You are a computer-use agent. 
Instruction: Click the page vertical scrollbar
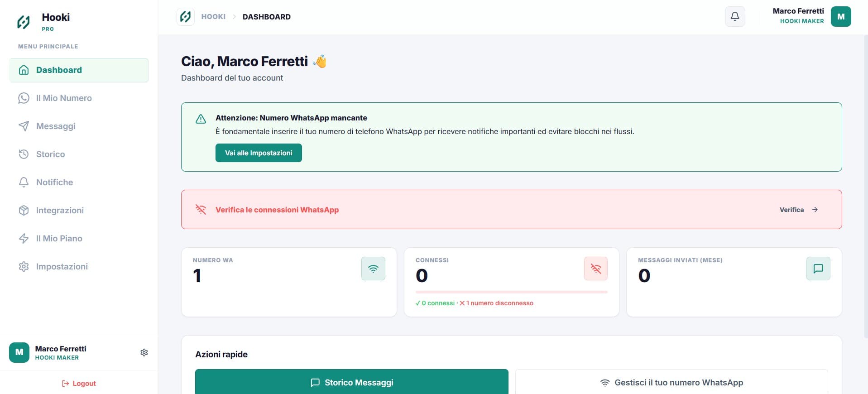pyautogui.click(x=865, y=186)
